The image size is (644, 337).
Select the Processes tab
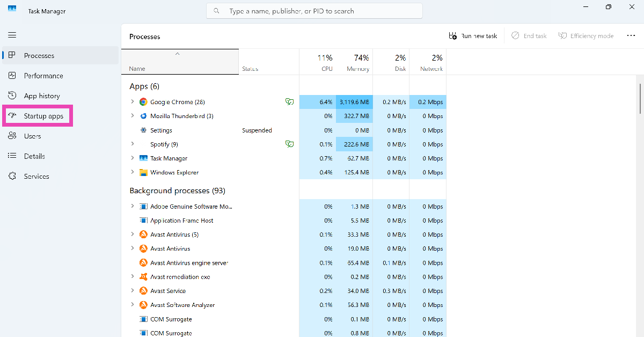[x=39, y=56]
